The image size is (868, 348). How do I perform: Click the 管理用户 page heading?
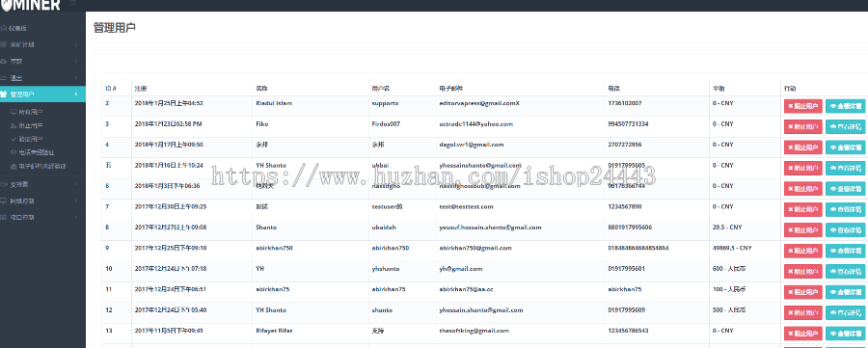pos(114,28)
